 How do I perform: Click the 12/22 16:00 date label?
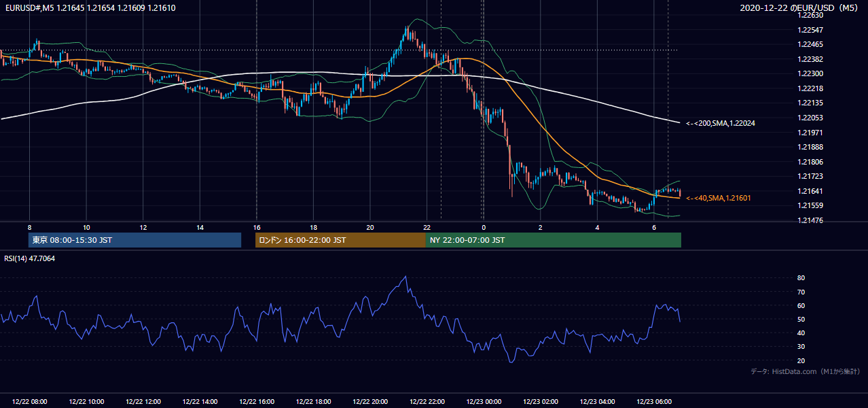coord(257,402)
